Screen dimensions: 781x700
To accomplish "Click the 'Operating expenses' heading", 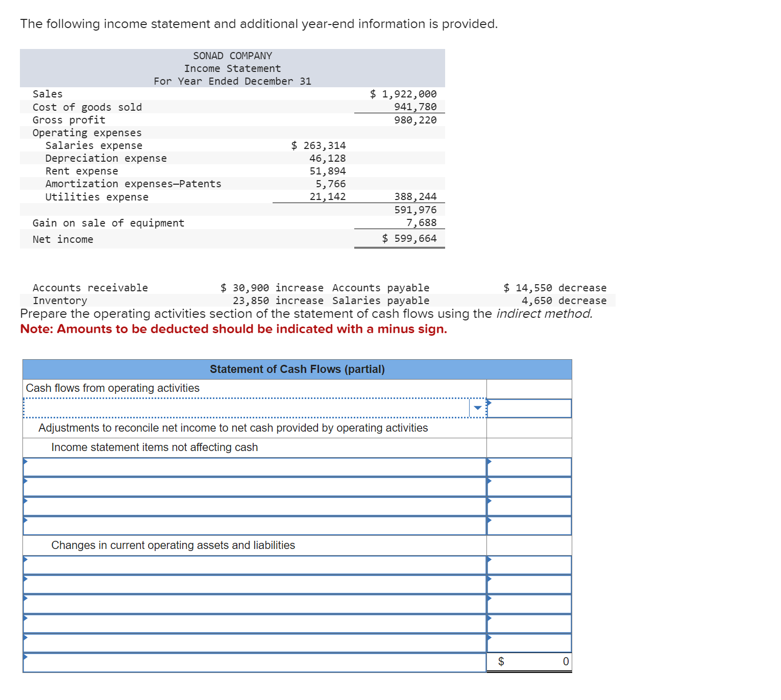I will point(87,133).
